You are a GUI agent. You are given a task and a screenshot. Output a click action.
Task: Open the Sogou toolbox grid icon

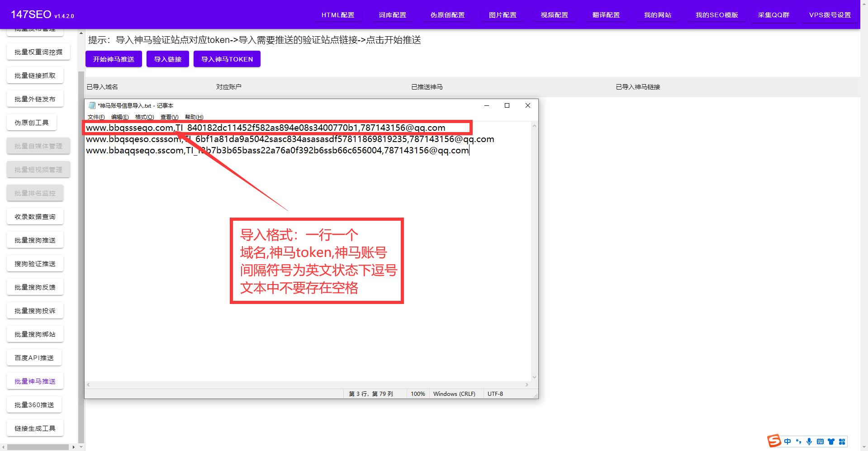pyautogui.click(x=842, y=442)
